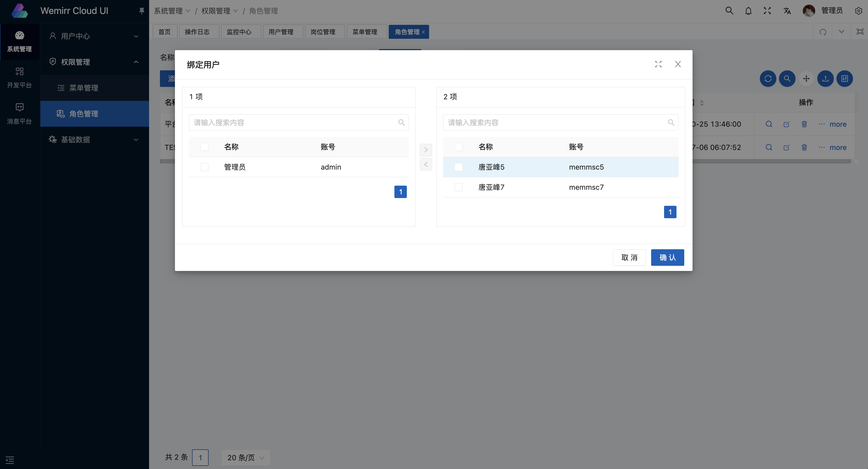The width and height of the screenshot is (868, 469).
Task: Click 取消 cancel button
Action: (x=629, y=258)
